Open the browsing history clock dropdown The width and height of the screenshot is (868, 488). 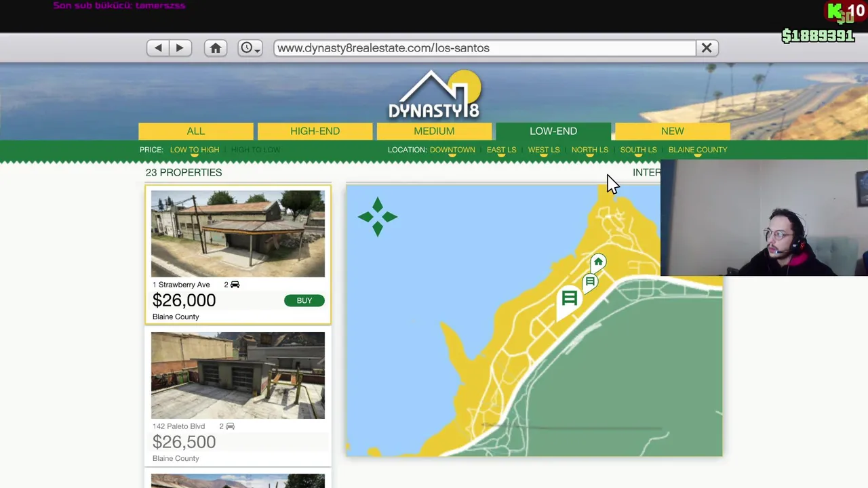coord(250,48)
